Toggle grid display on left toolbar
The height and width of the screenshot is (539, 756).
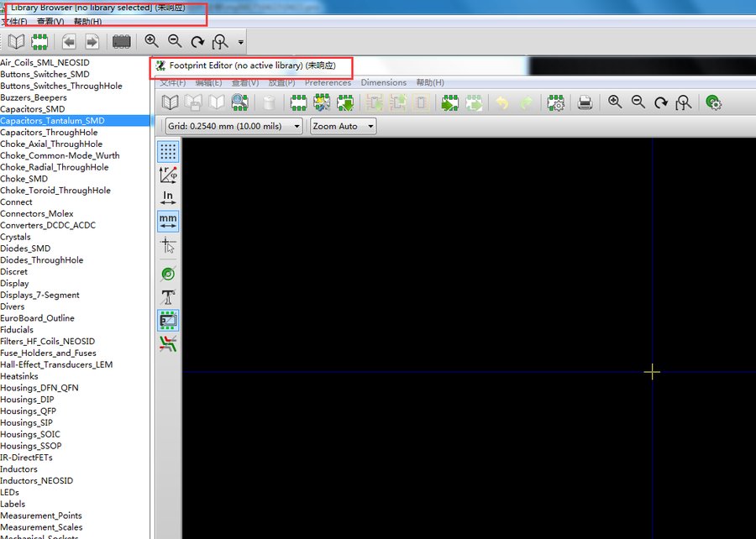tap(168, 151)
